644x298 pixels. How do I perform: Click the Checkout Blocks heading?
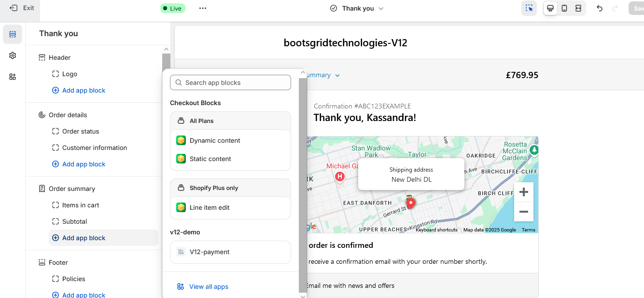(195, 103)
